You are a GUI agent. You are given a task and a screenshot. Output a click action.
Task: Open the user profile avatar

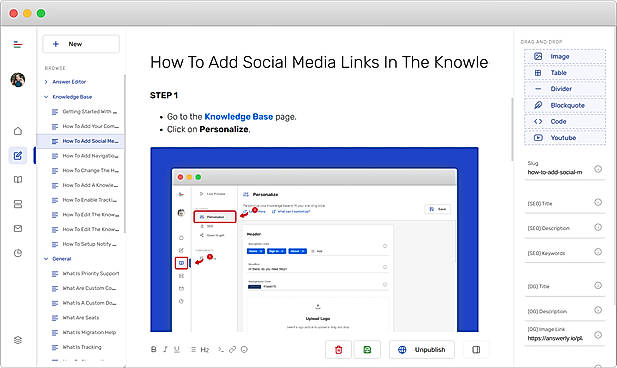pyautogui.click(x=18, y=80)
